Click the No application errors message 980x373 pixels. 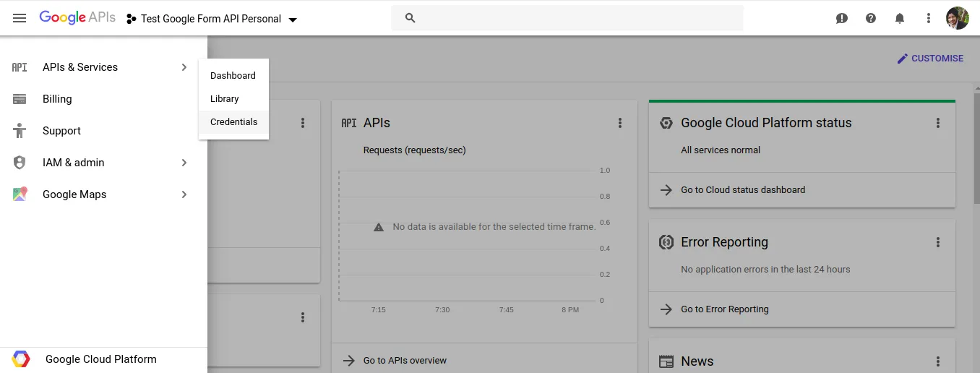click(765, 270)
